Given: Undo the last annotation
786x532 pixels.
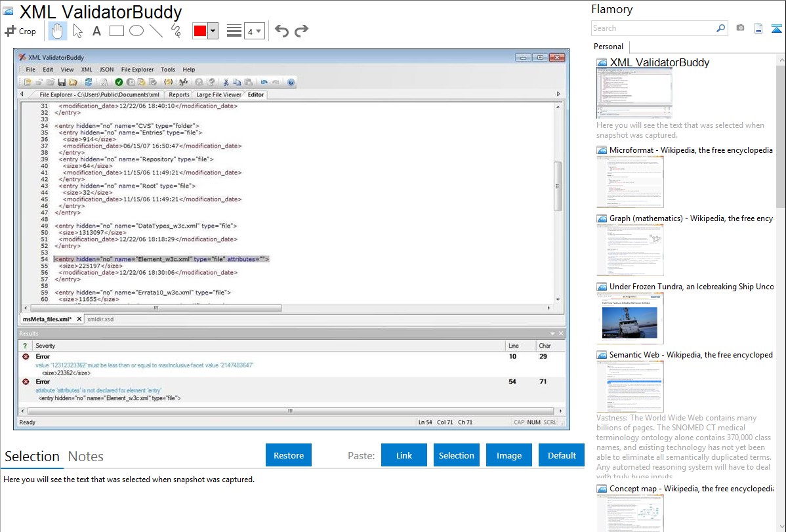Looking at the screenshot, I should [x=281, y=31].
